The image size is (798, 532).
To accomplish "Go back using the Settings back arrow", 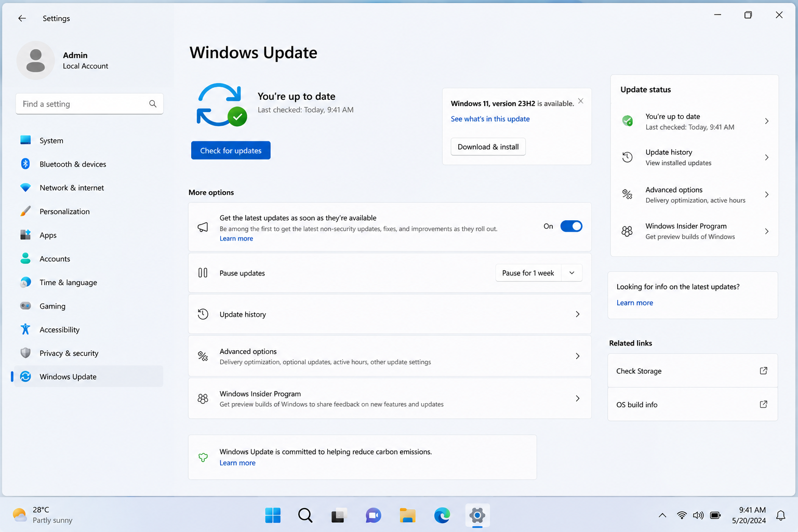I will [x=22, y=18].
